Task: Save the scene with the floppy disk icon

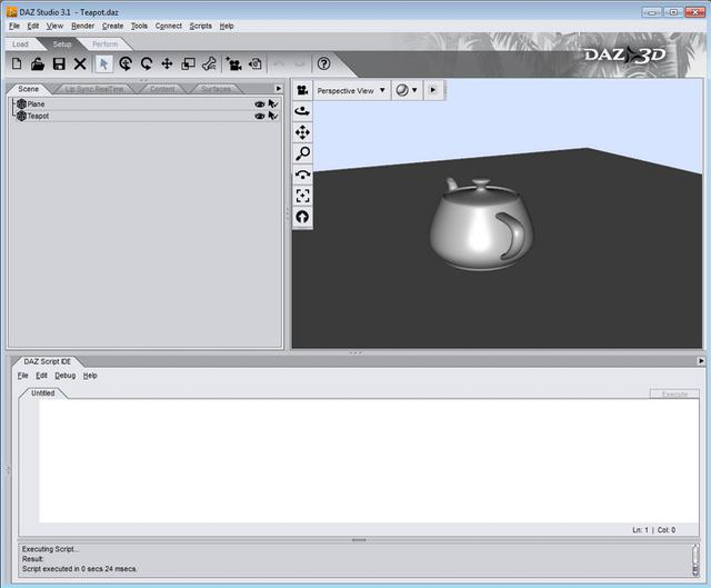Action: tap(59, 64)
